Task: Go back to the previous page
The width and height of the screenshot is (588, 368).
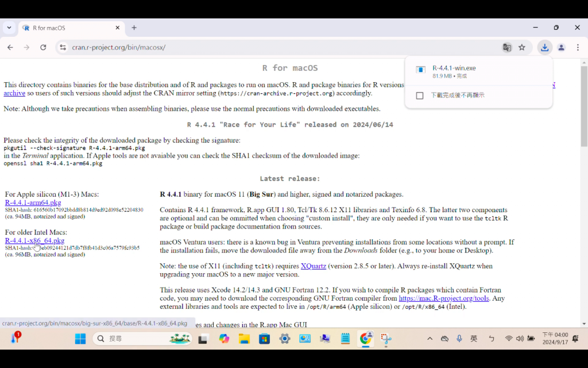Action: pyautogui.click(x=10, y=47)
